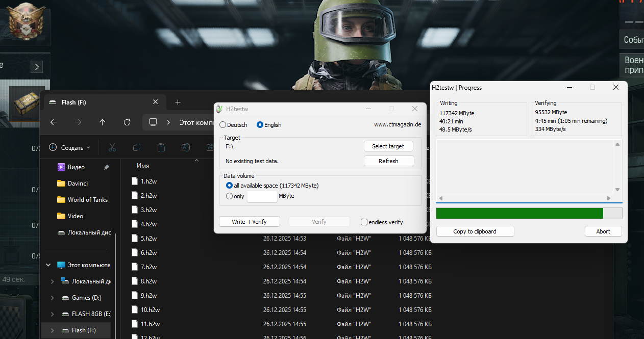Open the Создать dropdown in Explorer

69,147
